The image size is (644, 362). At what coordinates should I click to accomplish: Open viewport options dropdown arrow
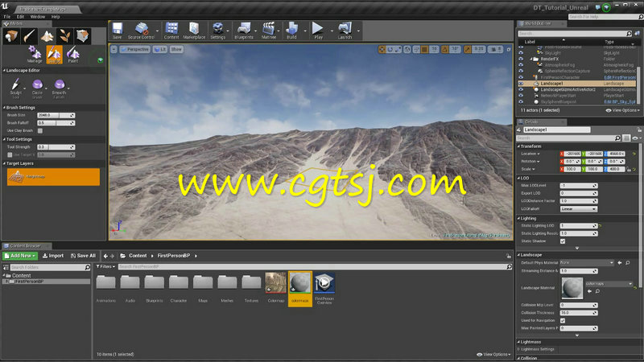tap(114, 49)
